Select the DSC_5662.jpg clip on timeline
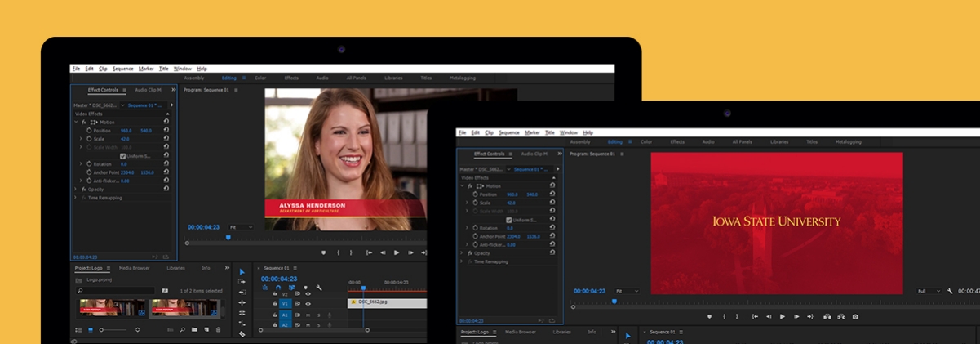The width and height of the screenshot is (980, 344). (388, 302)
